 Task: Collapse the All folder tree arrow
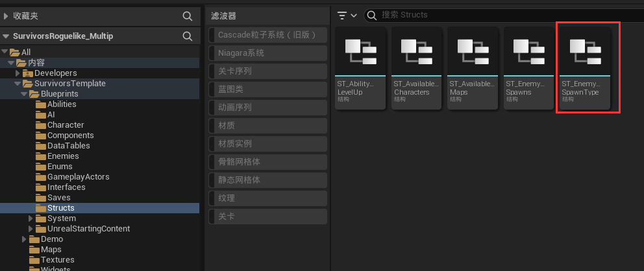point(5,52)
